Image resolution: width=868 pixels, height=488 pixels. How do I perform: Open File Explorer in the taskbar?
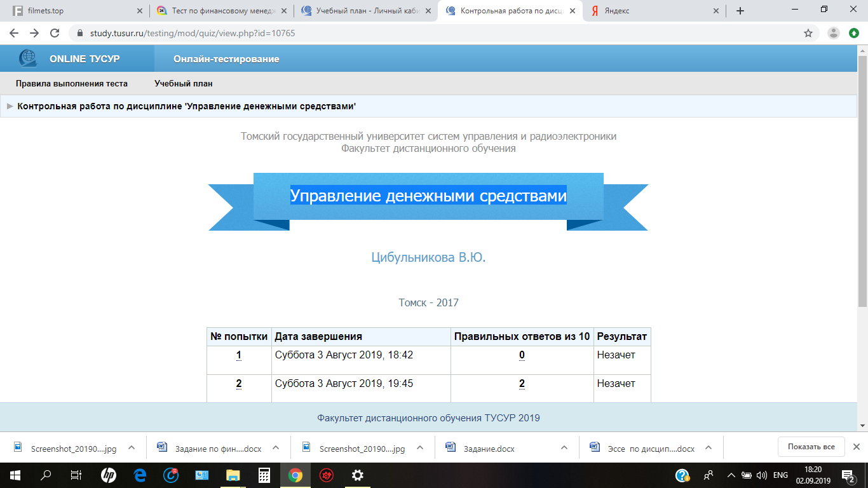coord(233,475)
